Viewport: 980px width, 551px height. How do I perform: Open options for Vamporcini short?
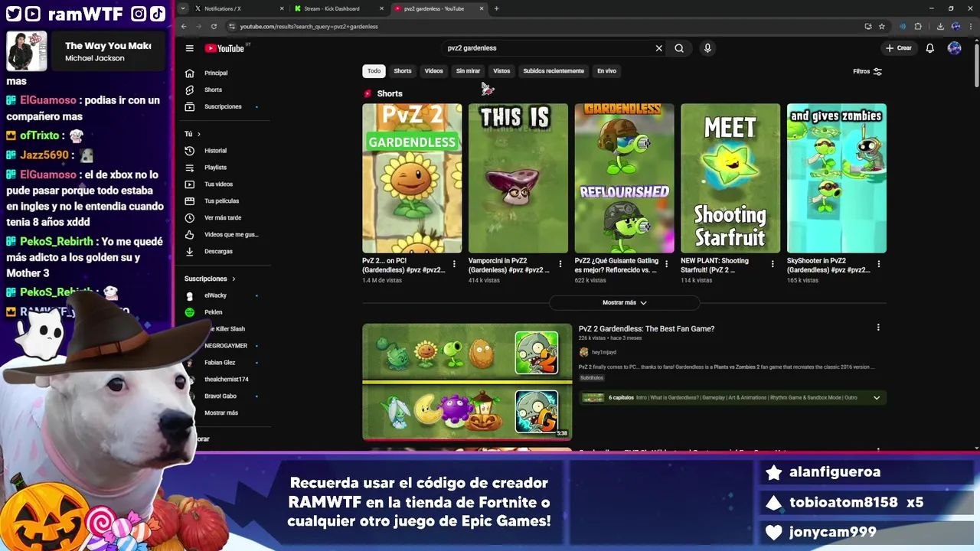[x=560, y=264]
